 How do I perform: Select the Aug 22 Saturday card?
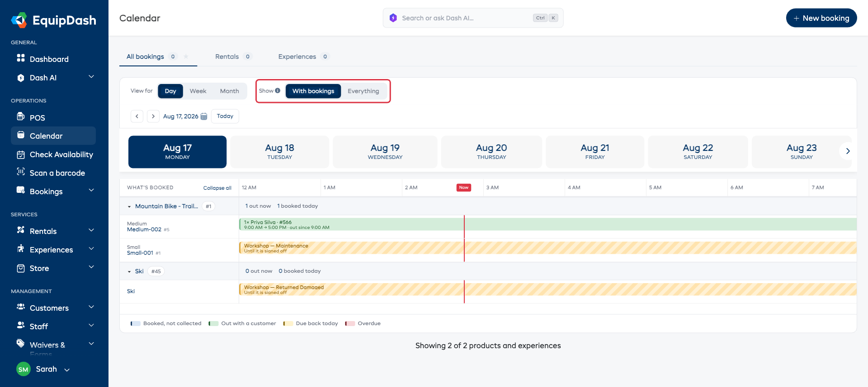(698, 152)
